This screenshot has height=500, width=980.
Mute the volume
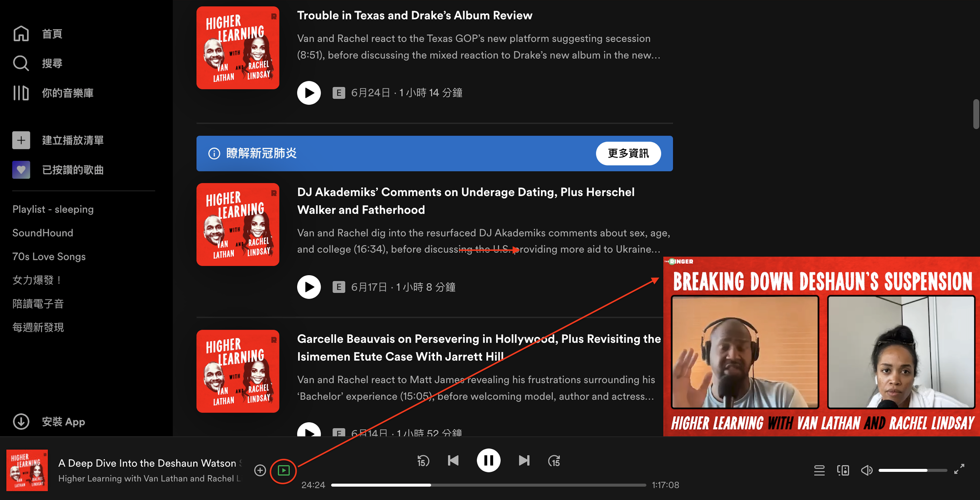point(867,470)
